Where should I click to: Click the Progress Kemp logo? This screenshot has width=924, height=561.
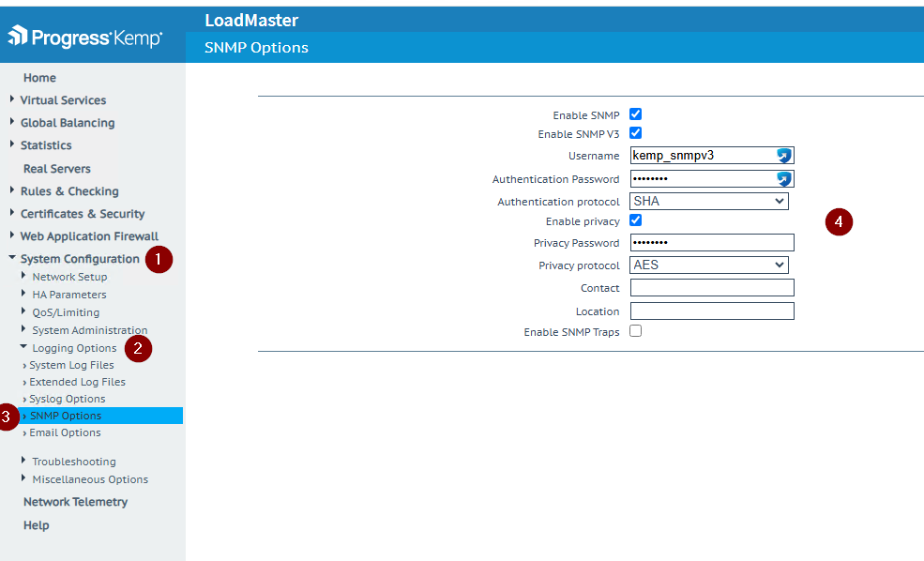pyautogui.click(x=84, y=38)
